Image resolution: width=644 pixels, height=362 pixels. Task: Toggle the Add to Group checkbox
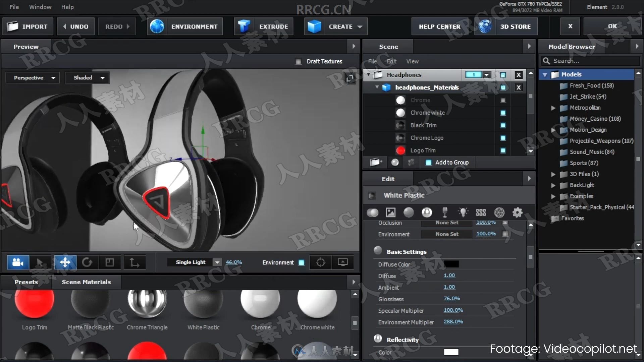point(428,163)
